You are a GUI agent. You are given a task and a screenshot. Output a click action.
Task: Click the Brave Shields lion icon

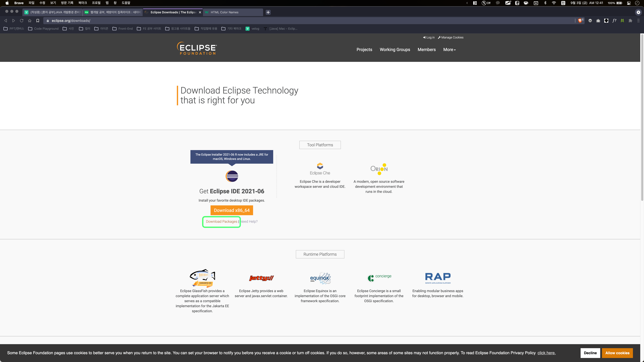click(x=580, y=20)
